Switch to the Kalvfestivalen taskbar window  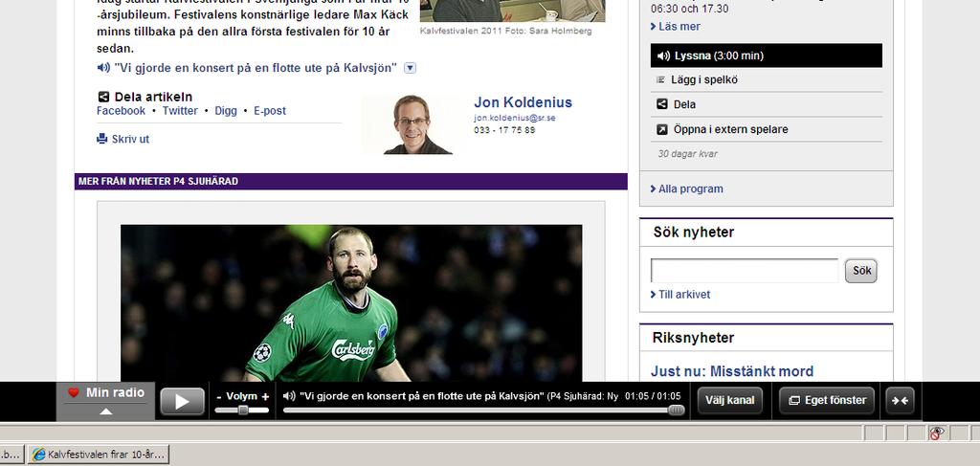pos(99,455)
